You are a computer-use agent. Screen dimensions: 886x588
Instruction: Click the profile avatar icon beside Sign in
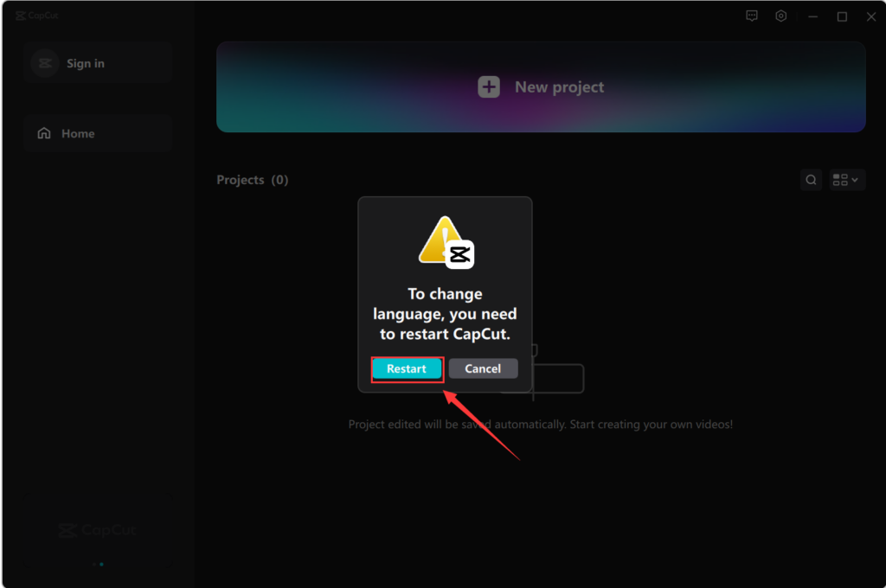(x=45, y=63)
